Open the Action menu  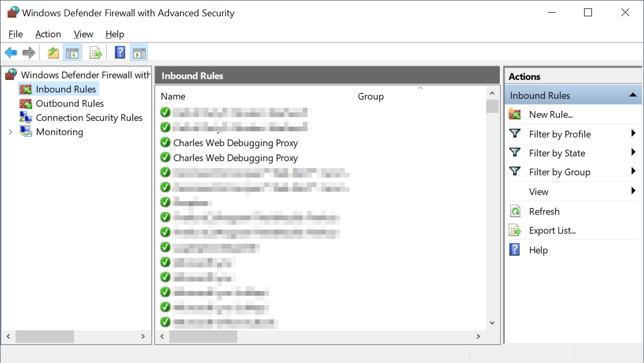pyautogui.click(x=48, y=34)
